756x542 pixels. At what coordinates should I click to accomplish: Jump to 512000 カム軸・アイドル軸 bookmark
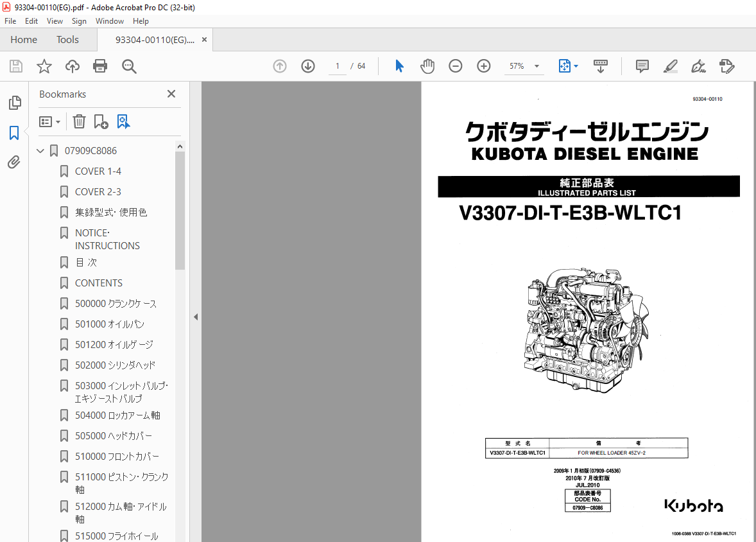(121, 512)
